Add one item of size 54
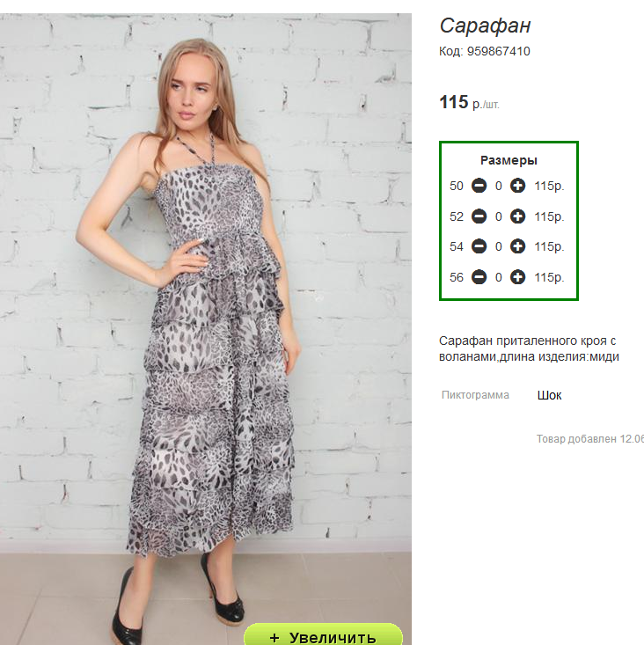 pos(518,247)
